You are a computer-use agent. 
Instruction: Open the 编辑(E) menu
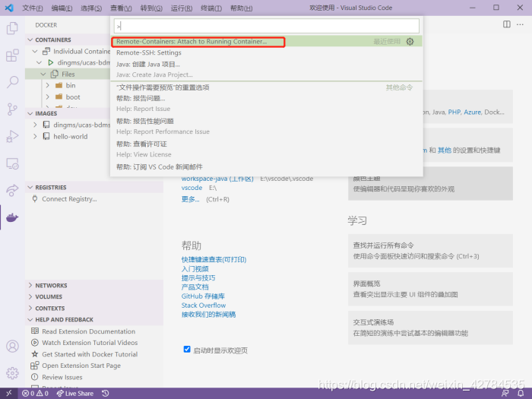click(62, 8)
